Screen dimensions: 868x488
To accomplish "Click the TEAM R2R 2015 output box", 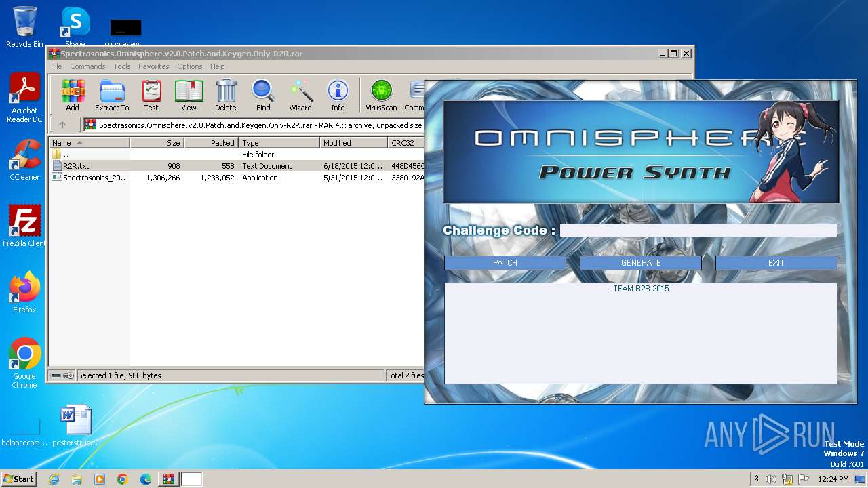I will point(641,333).
